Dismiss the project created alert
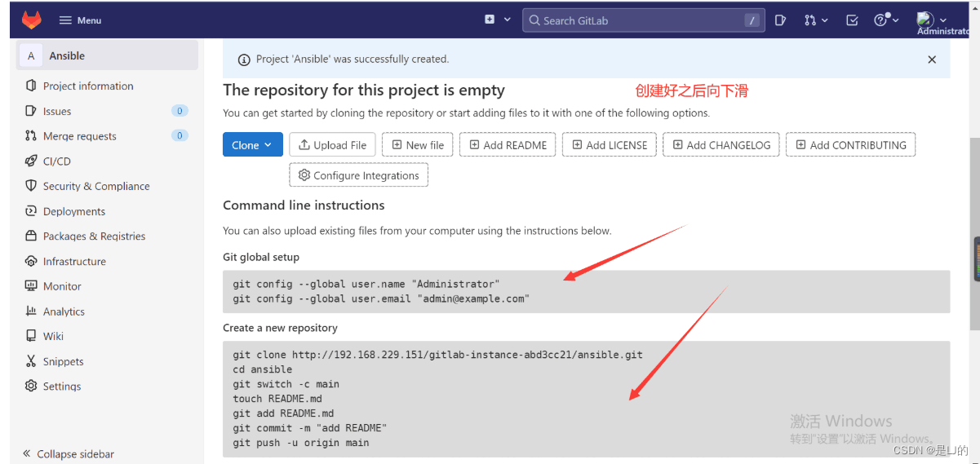This screenshot has height=464, width=980. coord(932,60)
